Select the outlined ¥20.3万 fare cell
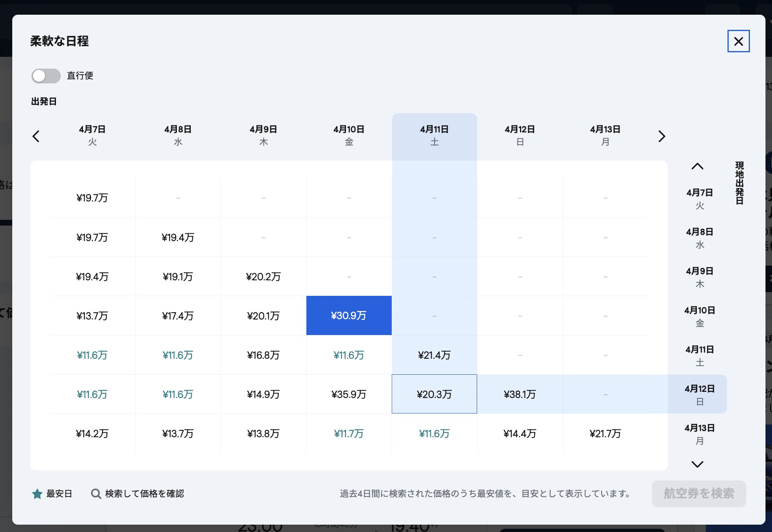Screen dimensions: 772x532 click(434, 394)
